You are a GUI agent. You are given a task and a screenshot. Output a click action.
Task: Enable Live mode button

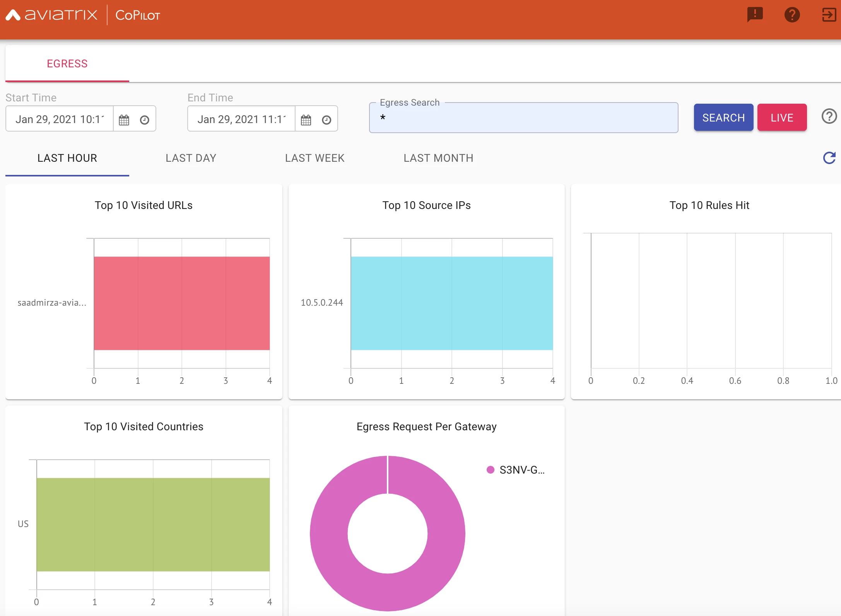coord(781,118)
